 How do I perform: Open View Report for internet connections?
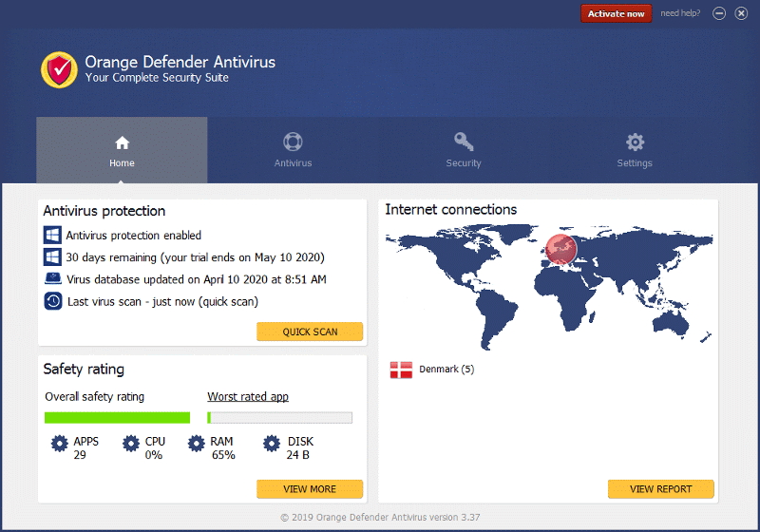(660, 489)
